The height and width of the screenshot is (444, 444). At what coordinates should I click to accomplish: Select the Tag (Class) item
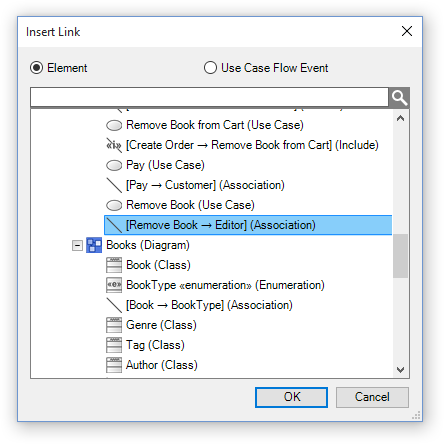pyautogui.click(x=155, y=345)
